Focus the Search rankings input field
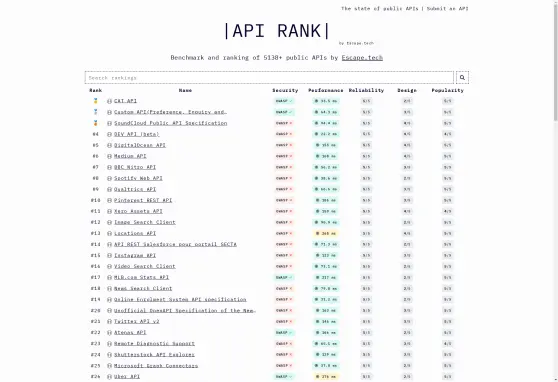The image size is (558, 382). click(269, 78)
